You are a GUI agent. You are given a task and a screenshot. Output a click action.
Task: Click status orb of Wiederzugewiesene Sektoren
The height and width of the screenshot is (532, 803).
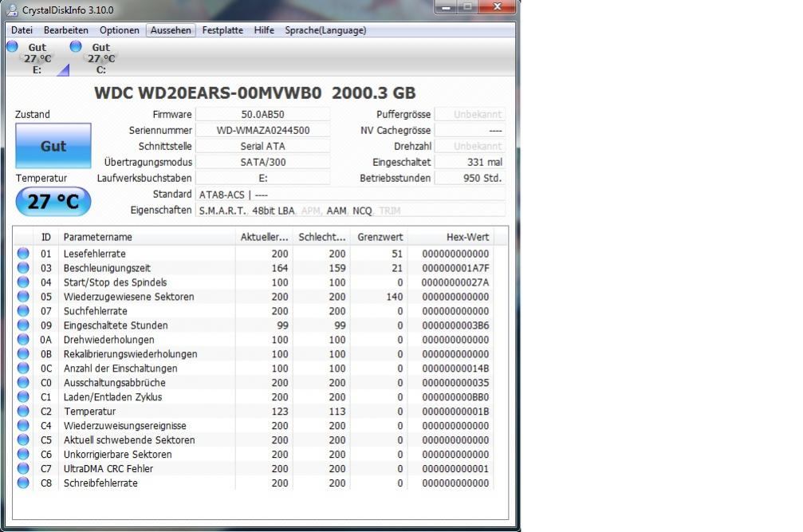[x=23, y=297]
